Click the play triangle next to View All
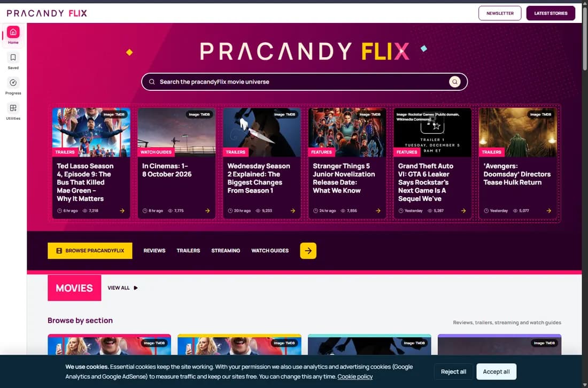This screenshot has width=588, height=388. (x=136, y=288)
